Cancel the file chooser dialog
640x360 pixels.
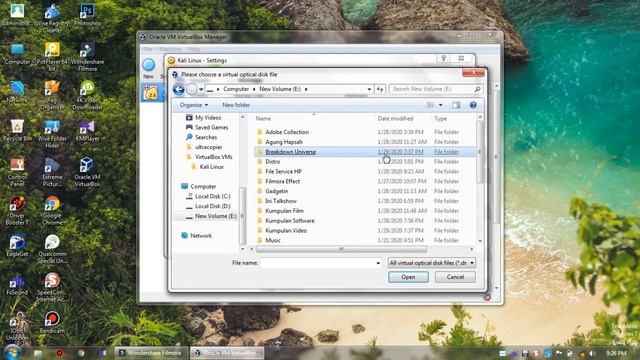[x=455, y=277]
